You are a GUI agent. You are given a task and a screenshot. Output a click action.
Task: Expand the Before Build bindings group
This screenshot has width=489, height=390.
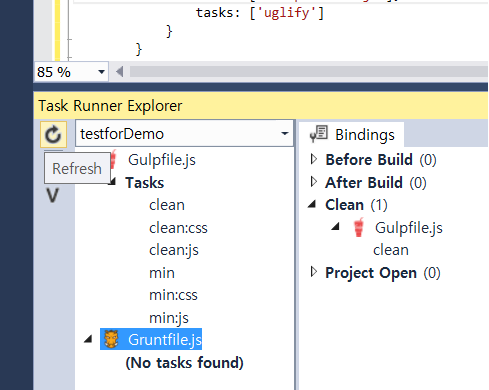(313, 159)
